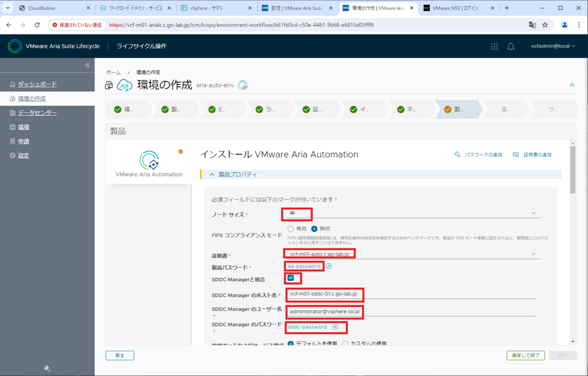588x376 pixels.
Task: Open the Chrome three-dot menu
Action: point(578,25)
